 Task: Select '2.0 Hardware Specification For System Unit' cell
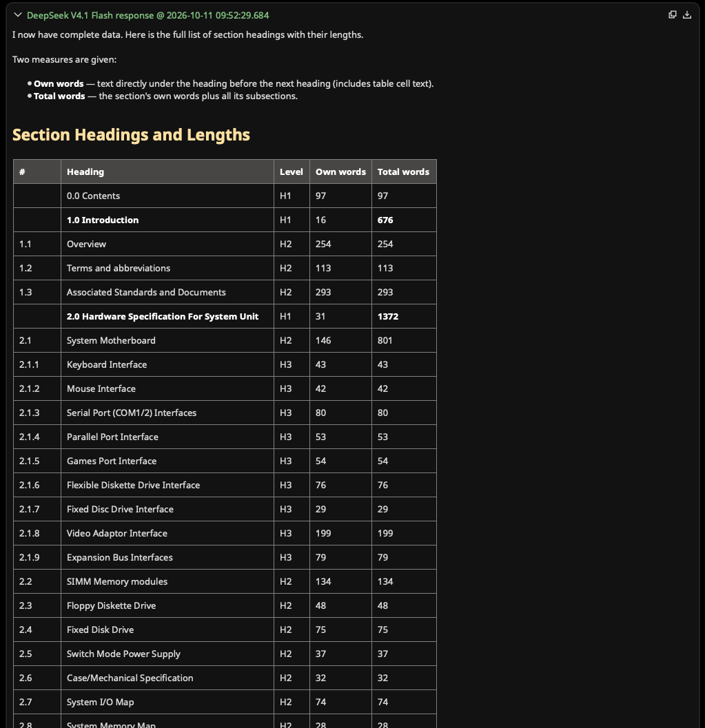(x=167, y=317)
